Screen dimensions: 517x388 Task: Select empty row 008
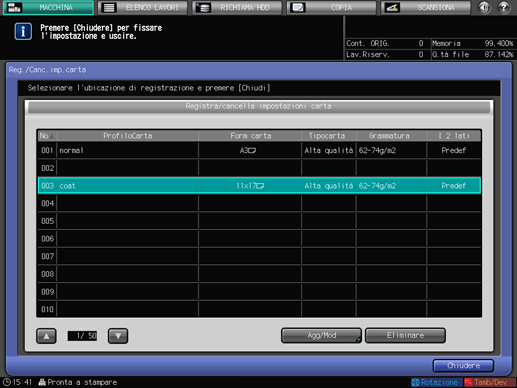259,274
